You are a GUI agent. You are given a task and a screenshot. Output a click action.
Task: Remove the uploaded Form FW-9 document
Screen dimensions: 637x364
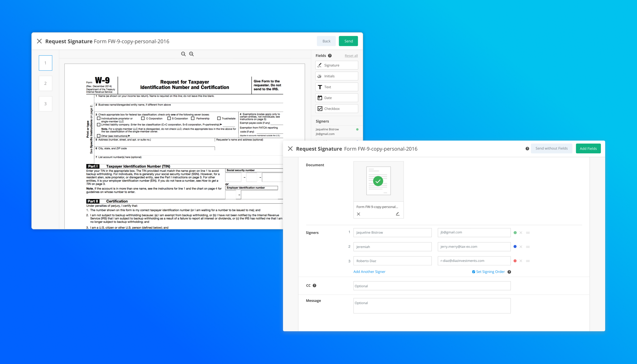359,214
